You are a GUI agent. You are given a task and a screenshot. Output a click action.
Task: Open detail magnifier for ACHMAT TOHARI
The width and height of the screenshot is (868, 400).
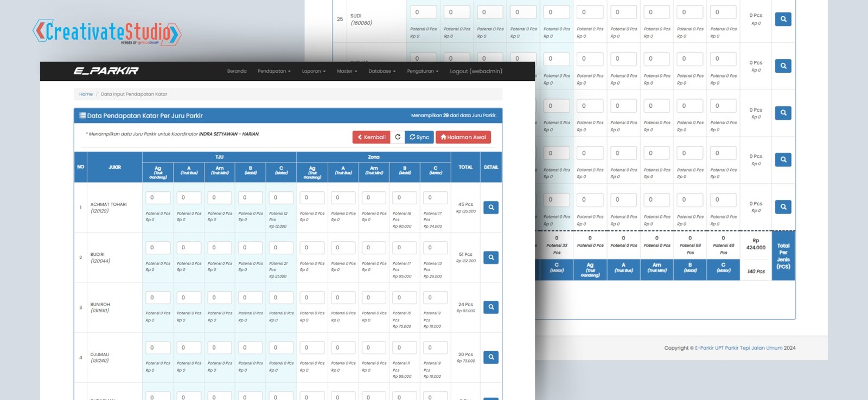490,208
